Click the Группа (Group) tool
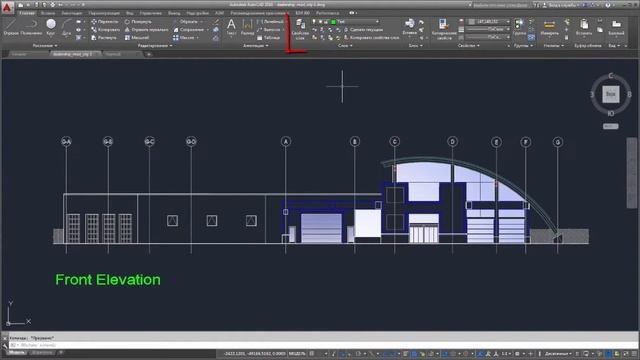Image resolution: width=640 pixels, height=360 pixels. coord(519,27)
